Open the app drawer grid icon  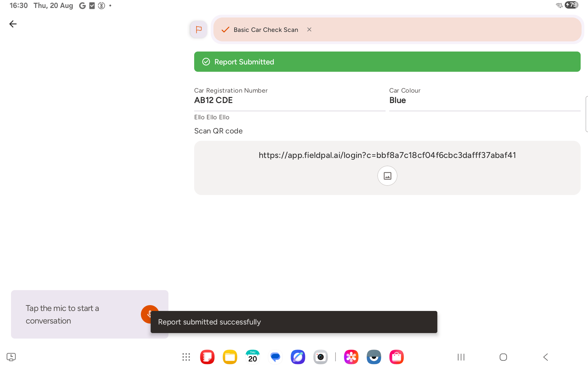186,357
